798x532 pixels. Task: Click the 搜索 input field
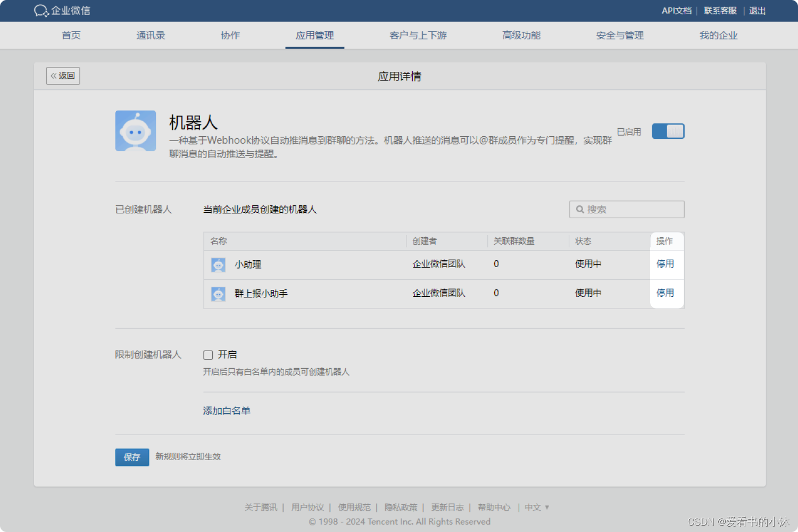pos(627,210)
